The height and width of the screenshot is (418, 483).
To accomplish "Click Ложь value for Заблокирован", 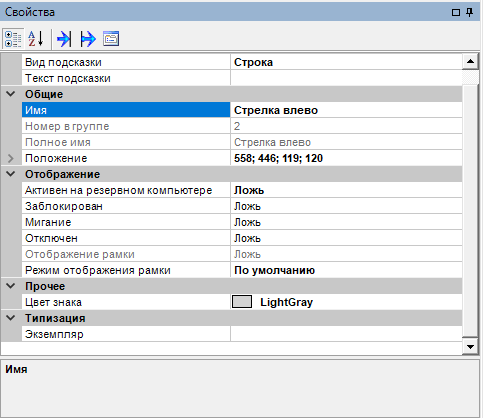I will (x=247, y=206).
